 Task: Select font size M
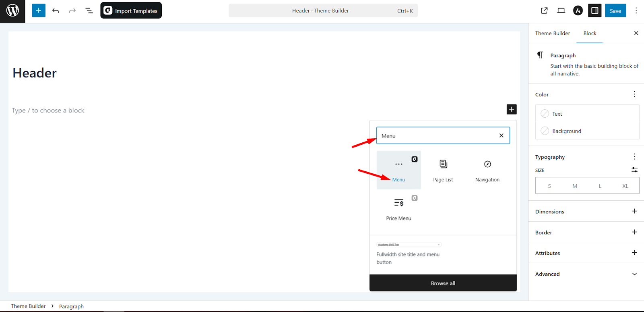point(575,186)
